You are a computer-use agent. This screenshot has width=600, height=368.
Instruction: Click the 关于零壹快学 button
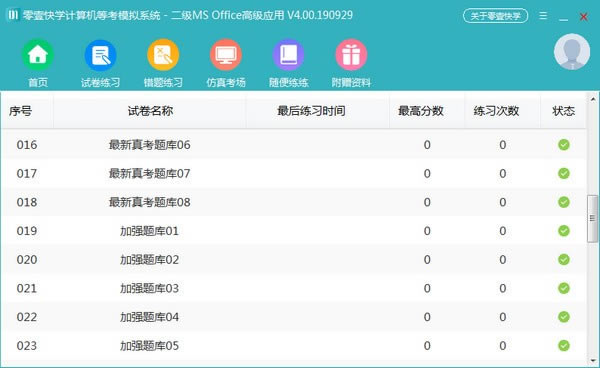coord(496,16)
